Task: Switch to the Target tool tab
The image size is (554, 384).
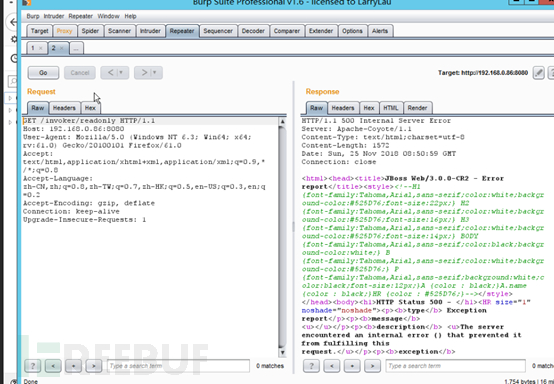Action: click(x=40, y=31)
